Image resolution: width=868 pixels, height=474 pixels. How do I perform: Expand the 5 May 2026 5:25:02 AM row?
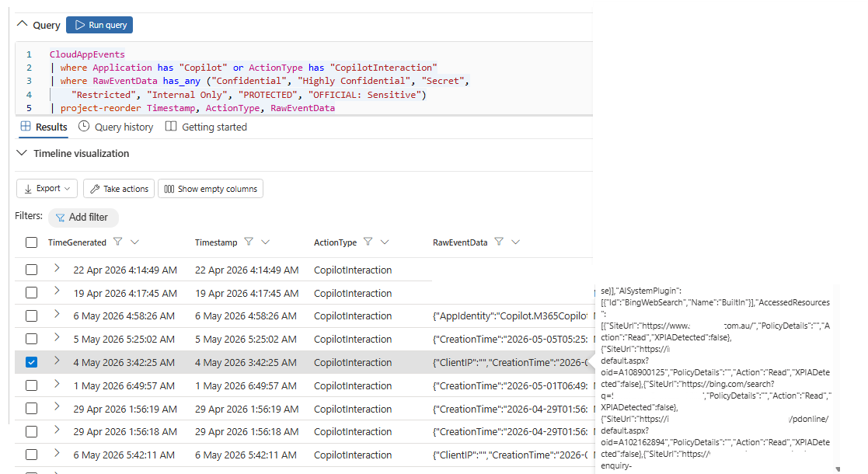(x=57, y=337)
